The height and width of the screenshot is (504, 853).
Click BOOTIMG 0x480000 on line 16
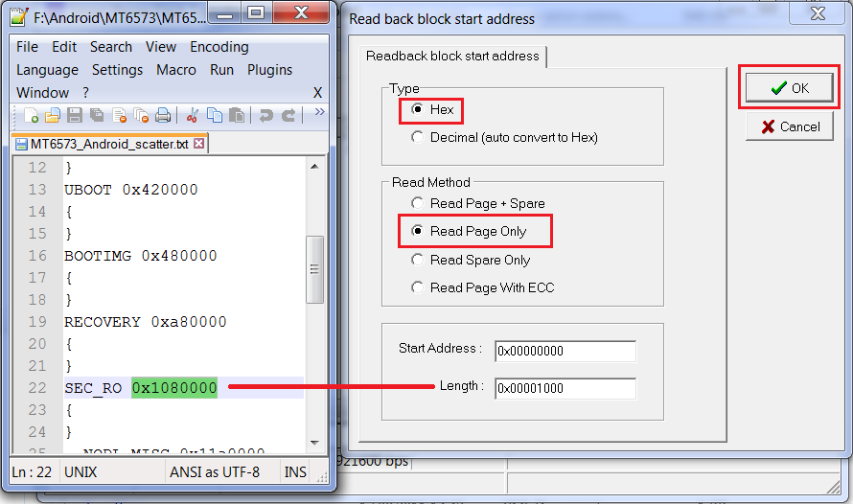tap(140, 256)
